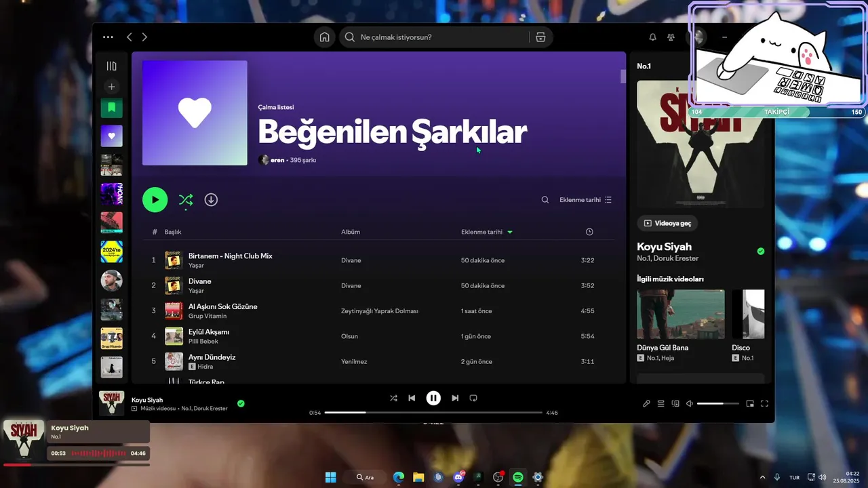868x488 pixels.
Task: Download the Liked Songs playlist
Action: (211, 199)
